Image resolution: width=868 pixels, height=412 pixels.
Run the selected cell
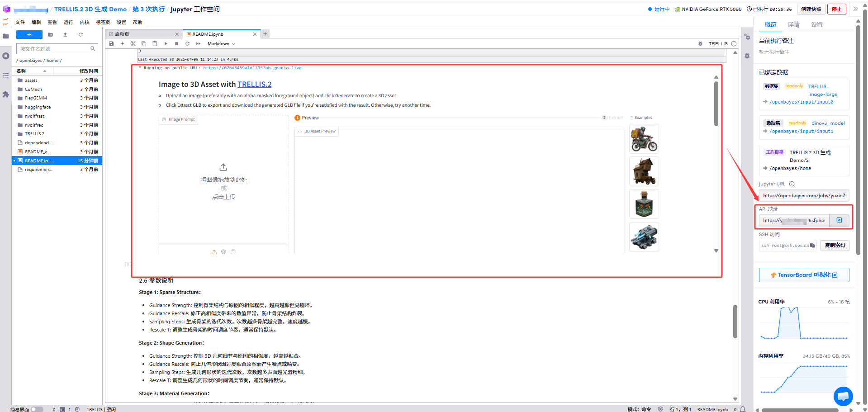click(166, 44)
